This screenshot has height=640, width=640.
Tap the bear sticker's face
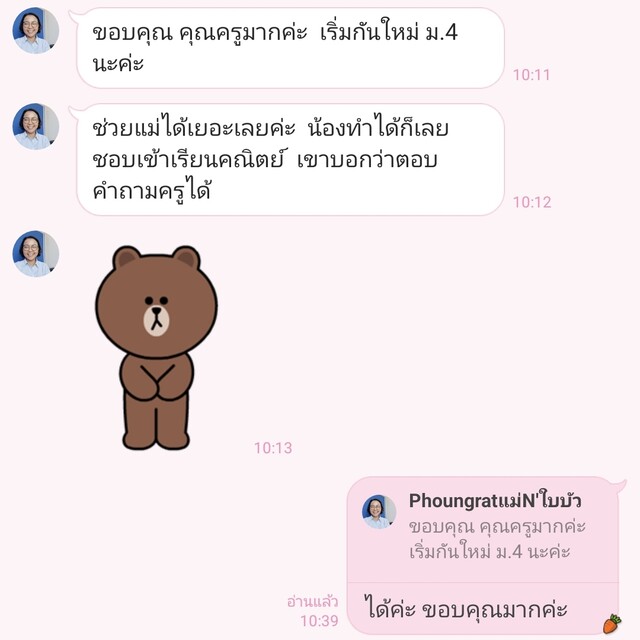pos(156,305)
